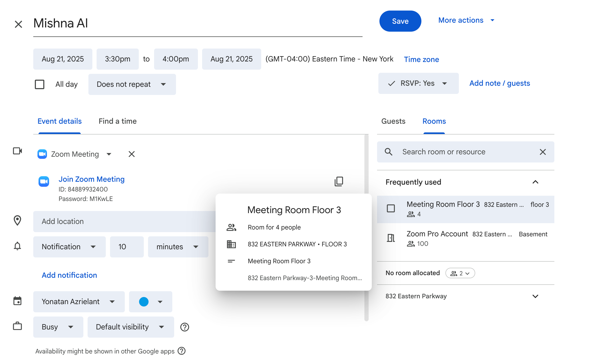Copy the Zoom conference info
Image resolution: width=590 pixels, height=364 pixels.
click(x=339, y=181)
